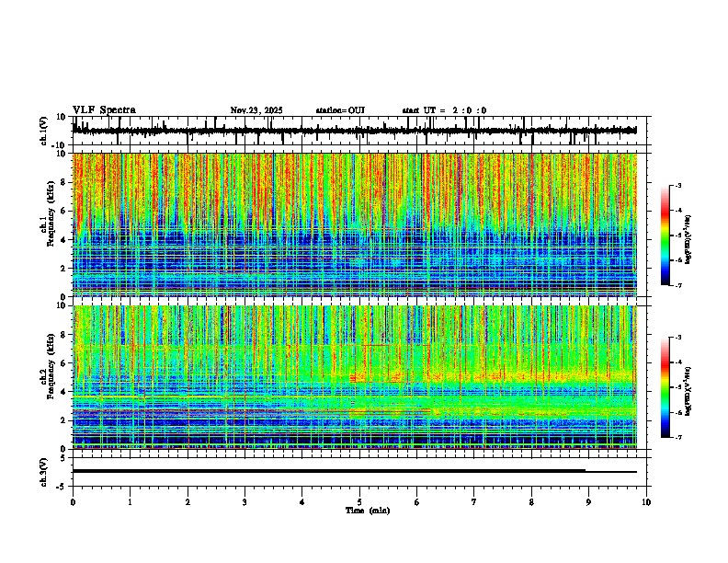Click the time axis tick label "9"
The width and height of the screenshot is (728, 563).
tap(588, 502)
